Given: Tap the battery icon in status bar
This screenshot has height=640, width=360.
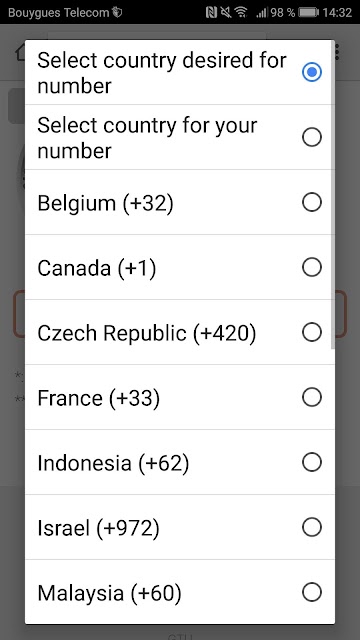Looking at the screenshot, I should pyautogui.click(x=309, y=12).
